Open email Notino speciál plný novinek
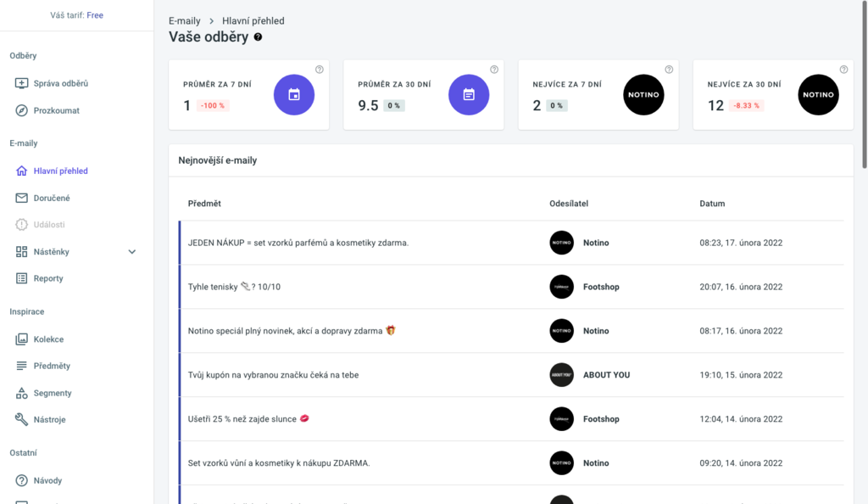The image size is (868, 504). [292, 331]
